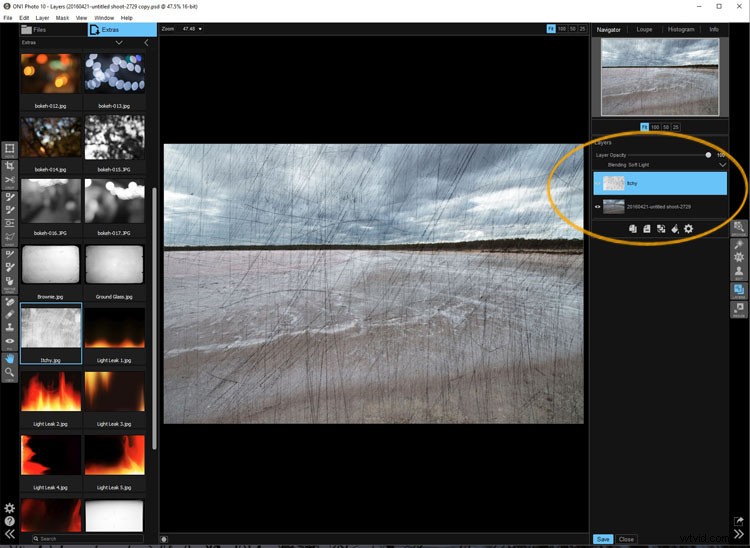The height and width of the screenshot is (548, 750).
Task: Select the Masking Bug tool
Action: [x=9, y=223]
